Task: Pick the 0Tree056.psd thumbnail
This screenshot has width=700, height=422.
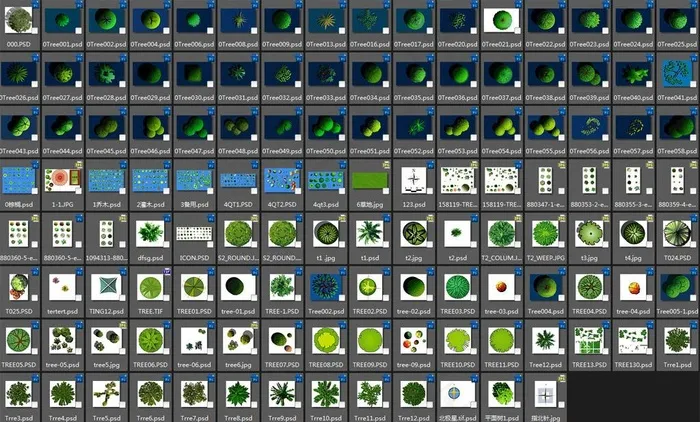Action: click(x=590, y=127)
